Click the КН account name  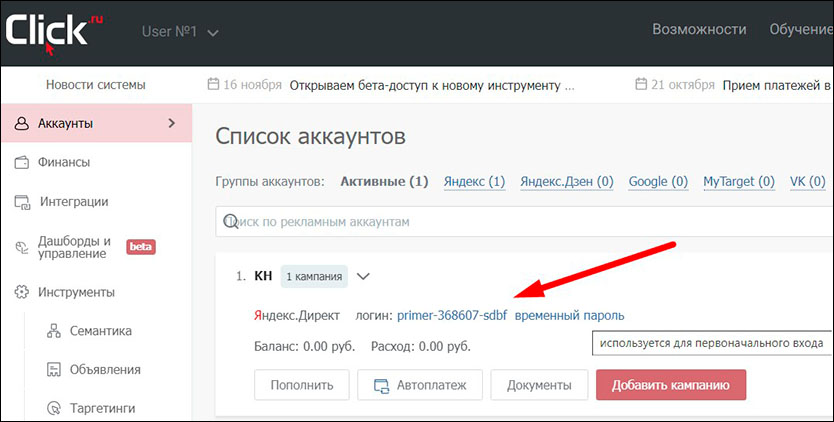(263, 276)
